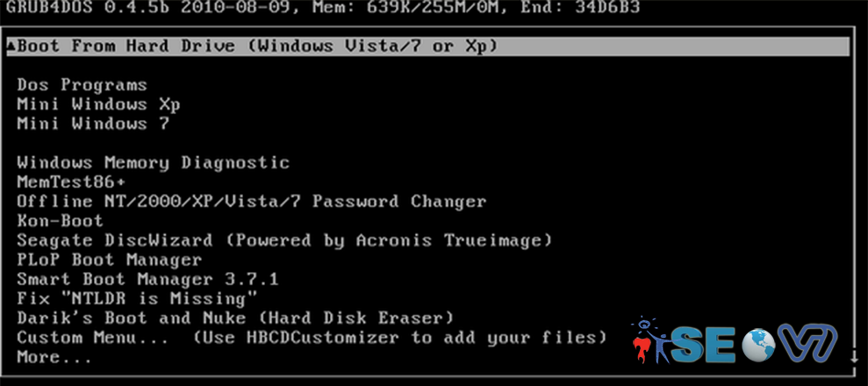Open the Dos Programs menu entry
This screenshot has height=386, width=868.
(x=82, y=85)
